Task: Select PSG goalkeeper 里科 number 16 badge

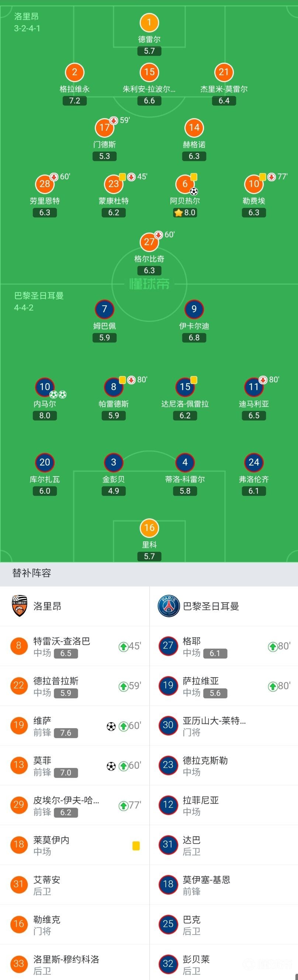Action: pyautogui.click(x=149, y=528)
